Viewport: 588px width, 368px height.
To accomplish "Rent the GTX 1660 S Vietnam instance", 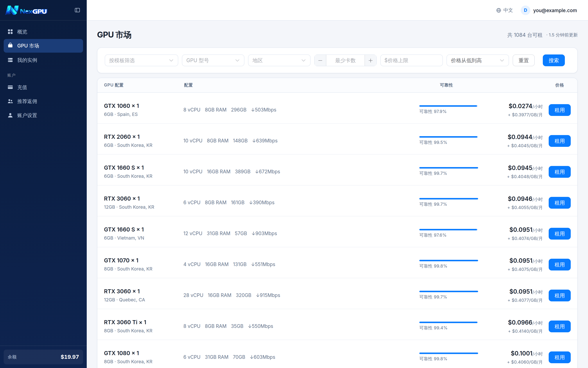I will [x=560, y=234].
